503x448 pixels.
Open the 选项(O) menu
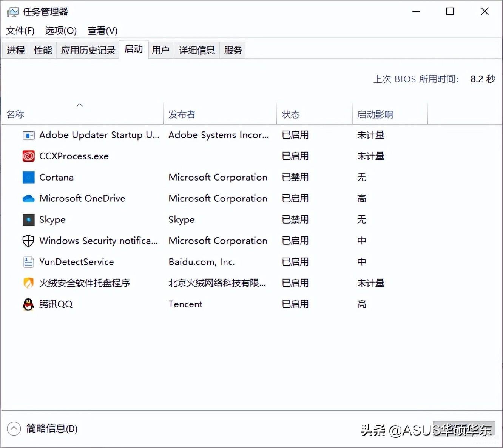pyautogui.click(x=61, y=31)
